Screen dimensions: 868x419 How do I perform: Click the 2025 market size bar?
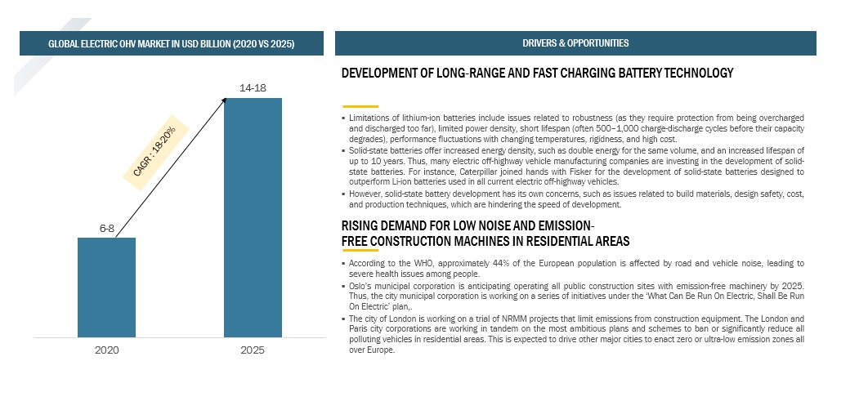coord(253,217)
